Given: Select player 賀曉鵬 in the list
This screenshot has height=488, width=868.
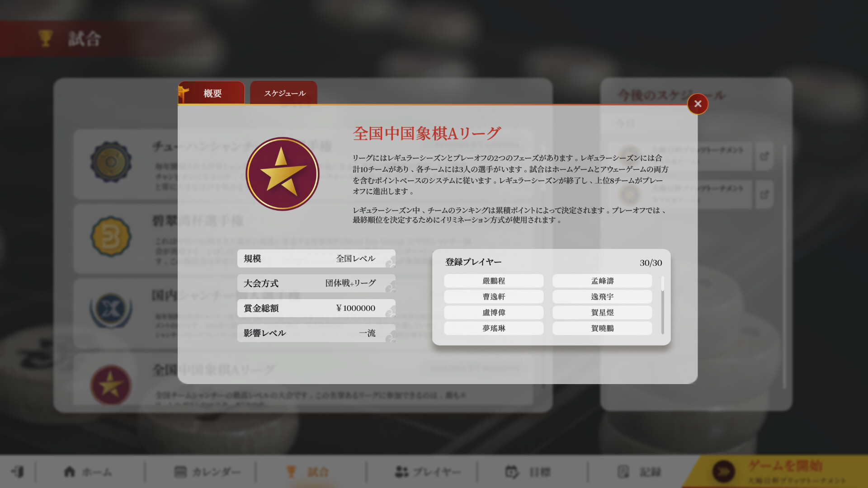Looking at the screenshot, I should click(602, 328).
